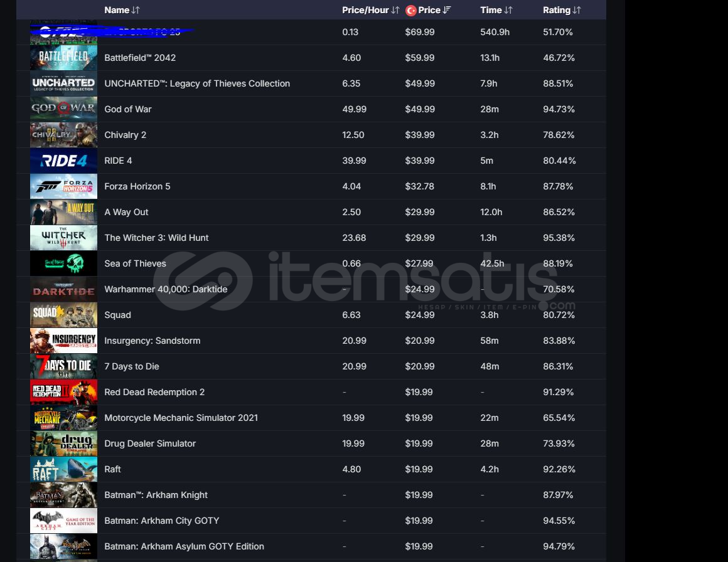The width and height of the screenshot is (728, 562).
Task: Click the descending sort icon after Price
Action: [x=447, y=10]
